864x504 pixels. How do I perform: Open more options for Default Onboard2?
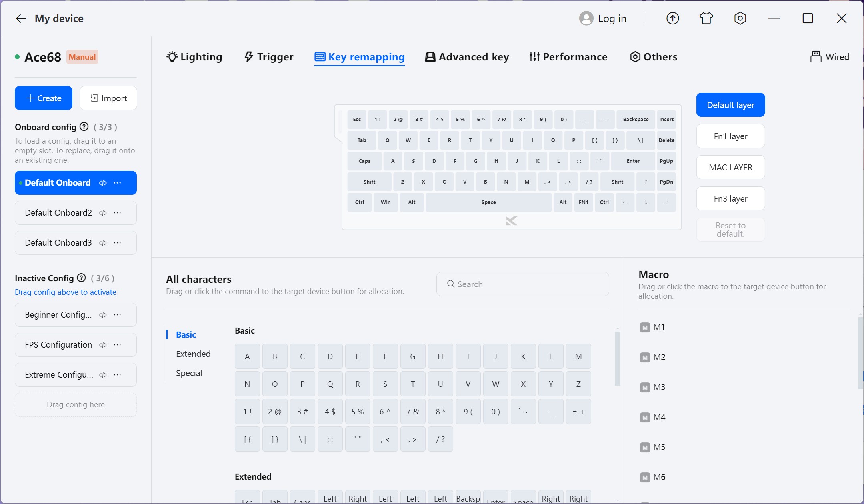tap(117, 213)
